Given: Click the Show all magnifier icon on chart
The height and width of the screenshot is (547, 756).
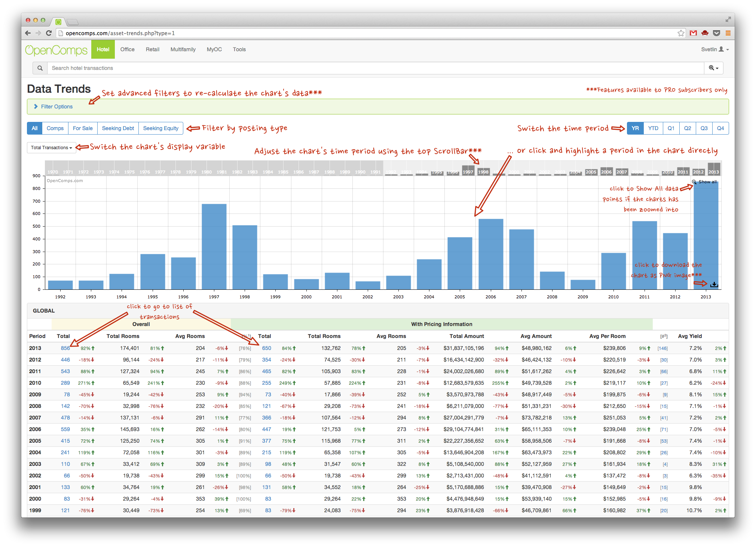Looking at the screenshot, I should pyautogui.click(x=694, y=182).
